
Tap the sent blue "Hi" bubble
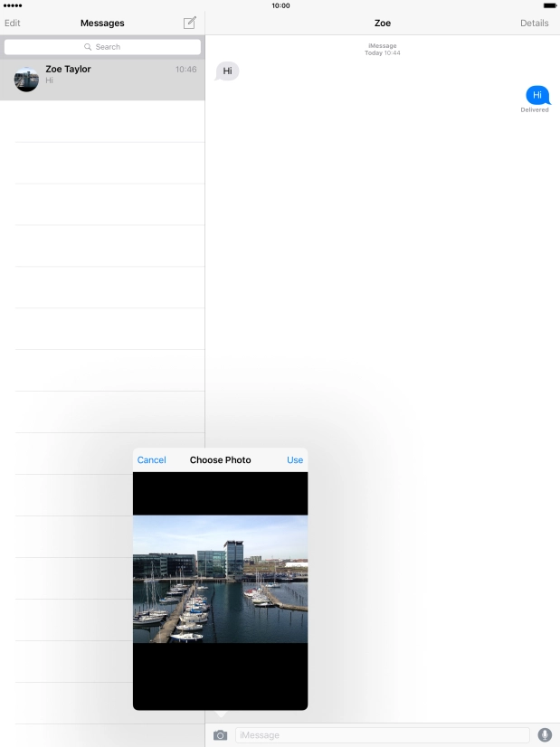[537, 94]
